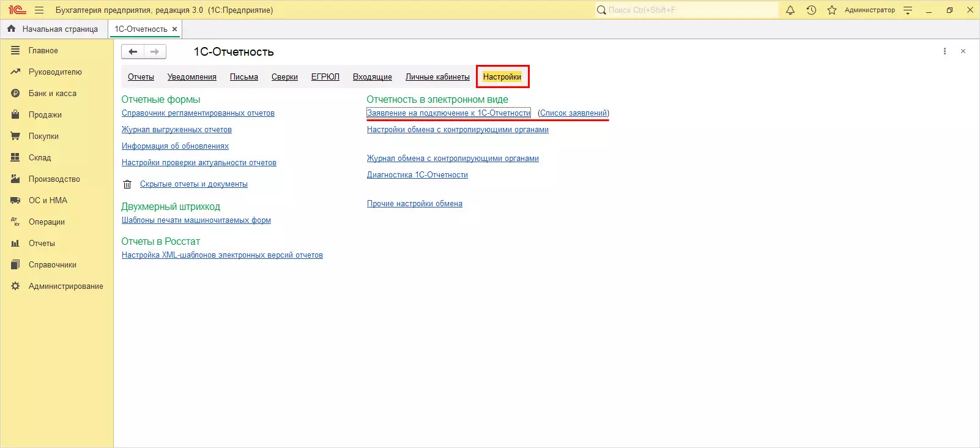Open Справочник регламентированных отчетов link
Screen dimensions: 980x448
pos(198,113)
